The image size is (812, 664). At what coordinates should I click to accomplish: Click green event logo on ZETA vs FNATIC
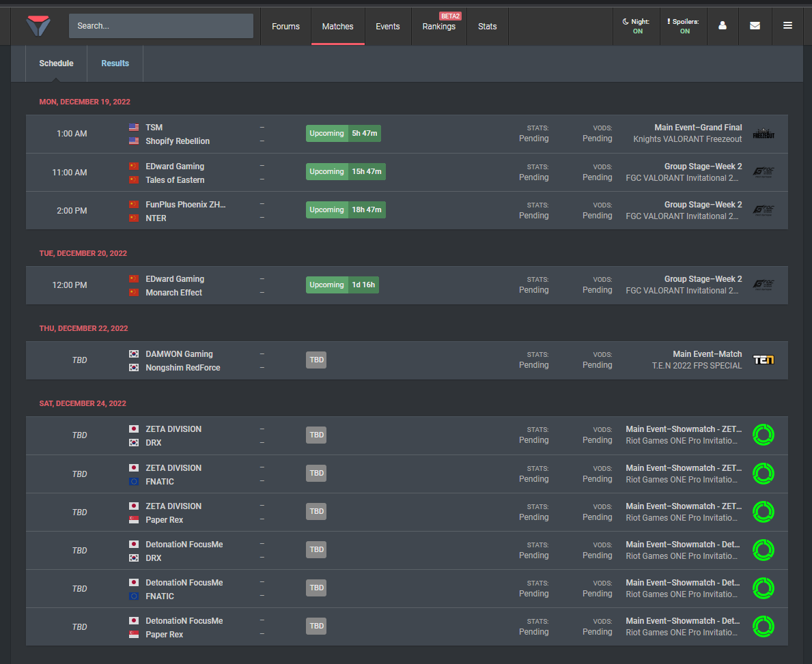(764, 473)
